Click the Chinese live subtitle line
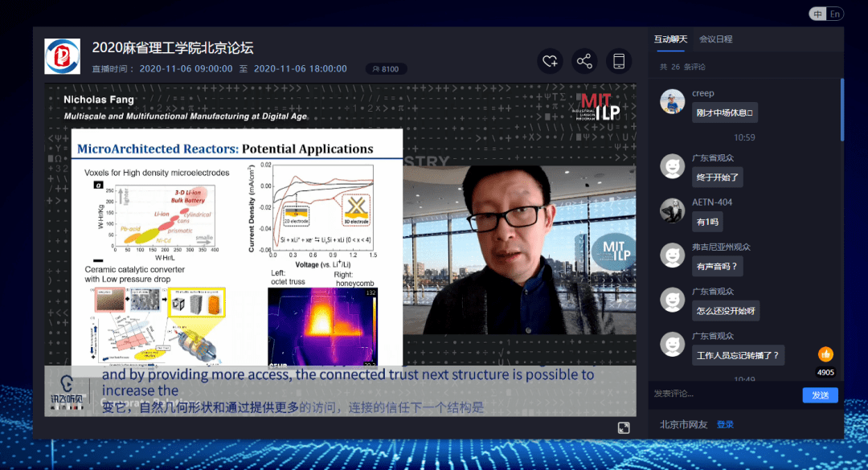Image resolution: width=868 pixels, height=470 pixels. point(293,408)
